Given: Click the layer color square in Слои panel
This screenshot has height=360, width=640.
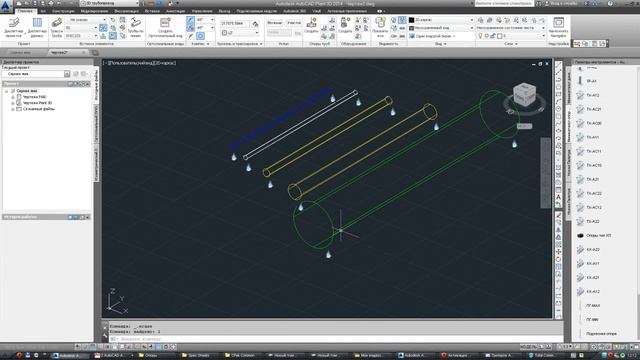Looking at the screenshot, I should (x=500, y=36).
